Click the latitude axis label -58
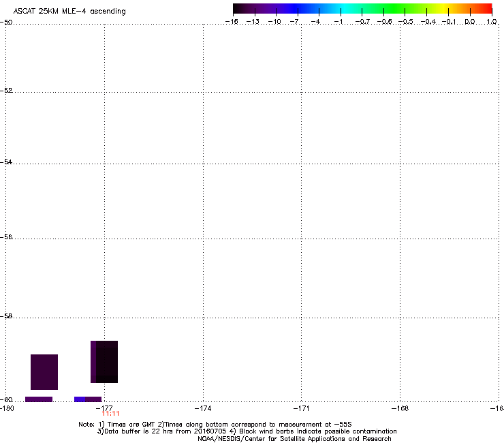 6,316
